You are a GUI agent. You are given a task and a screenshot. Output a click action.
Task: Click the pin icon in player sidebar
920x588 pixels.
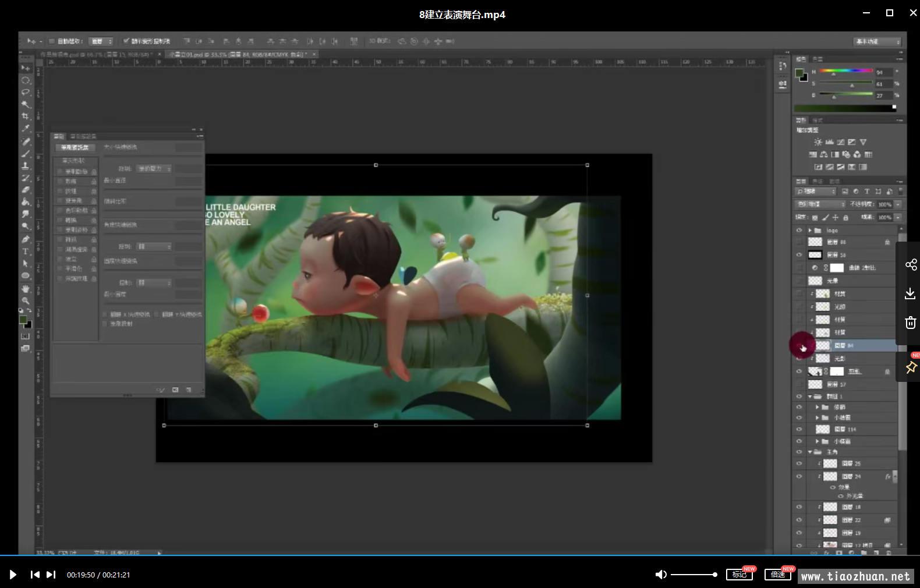(x=911, y=367)
